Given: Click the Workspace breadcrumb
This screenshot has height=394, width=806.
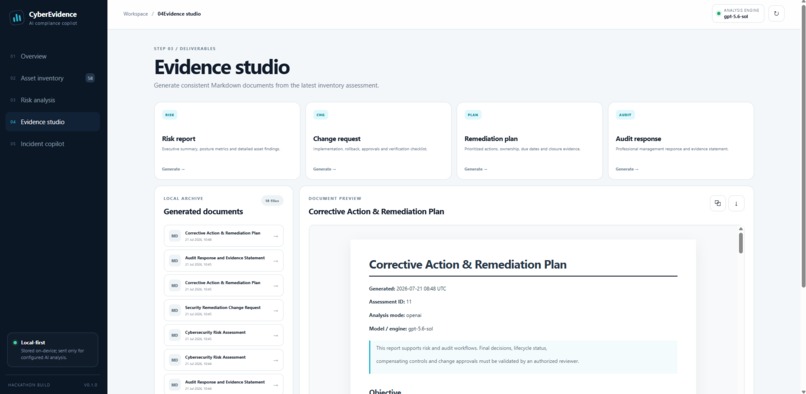Looking at the screenshot, I should pos(136,14).
